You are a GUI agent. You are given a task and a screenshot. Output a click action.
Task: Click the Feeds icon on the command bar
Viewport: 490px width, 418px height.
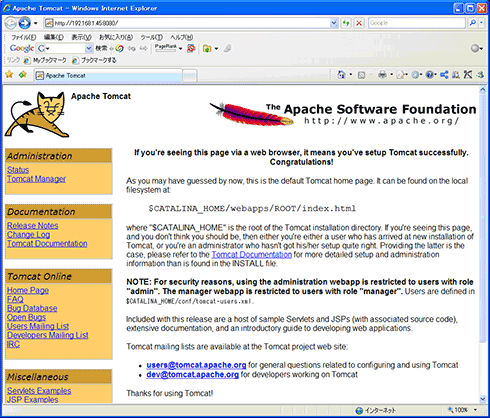point(361,75)
